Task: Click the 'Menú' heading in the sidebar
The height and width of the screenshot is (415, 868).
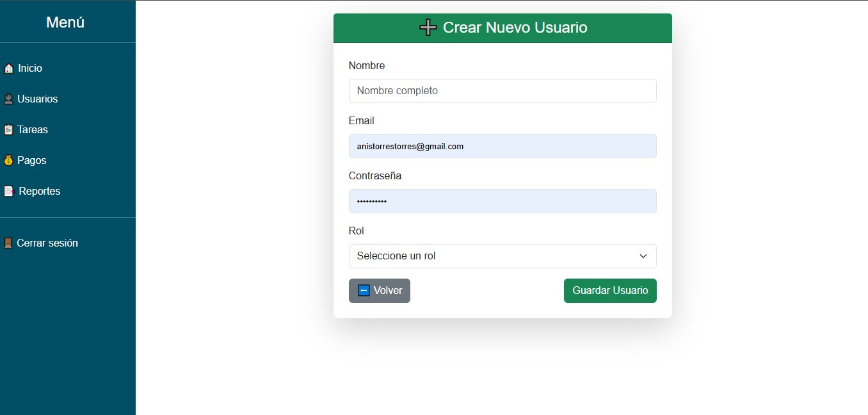Action: 65,22
